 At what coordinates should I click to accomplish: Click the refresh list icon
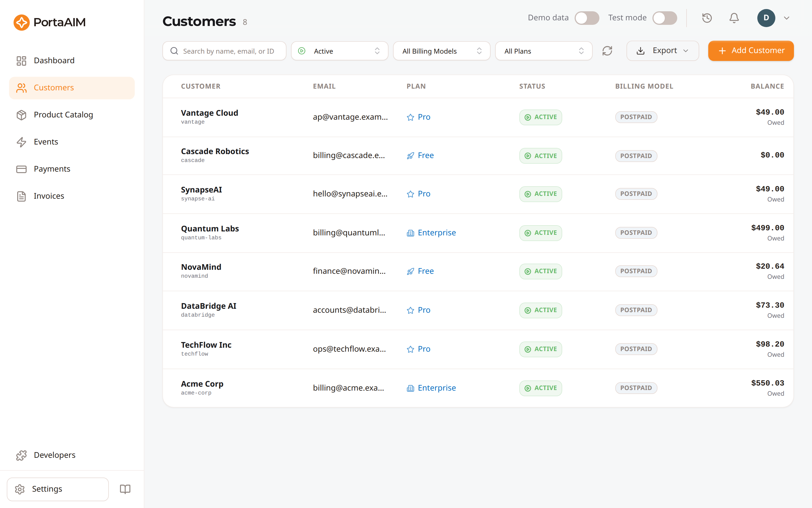pos(607,51)
